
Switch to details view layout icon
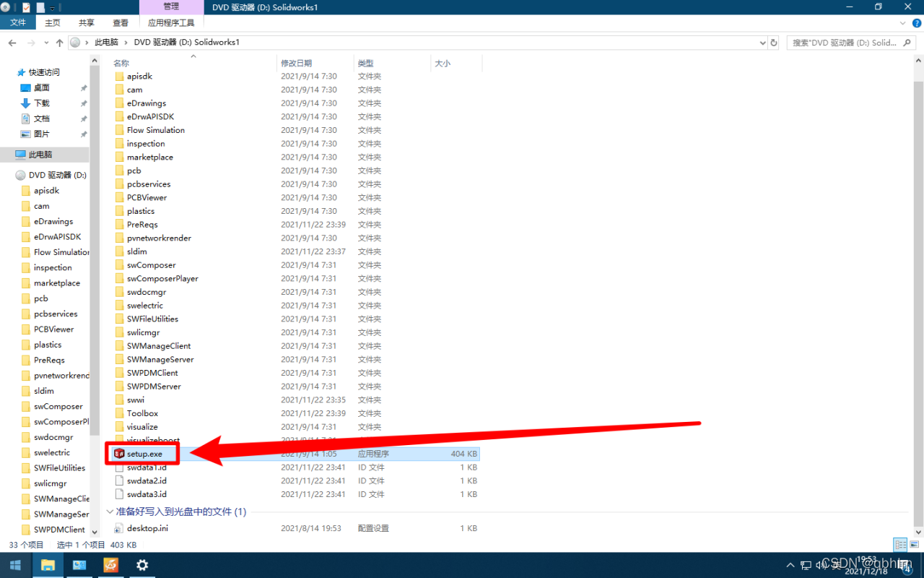click(x=900, y=545)
